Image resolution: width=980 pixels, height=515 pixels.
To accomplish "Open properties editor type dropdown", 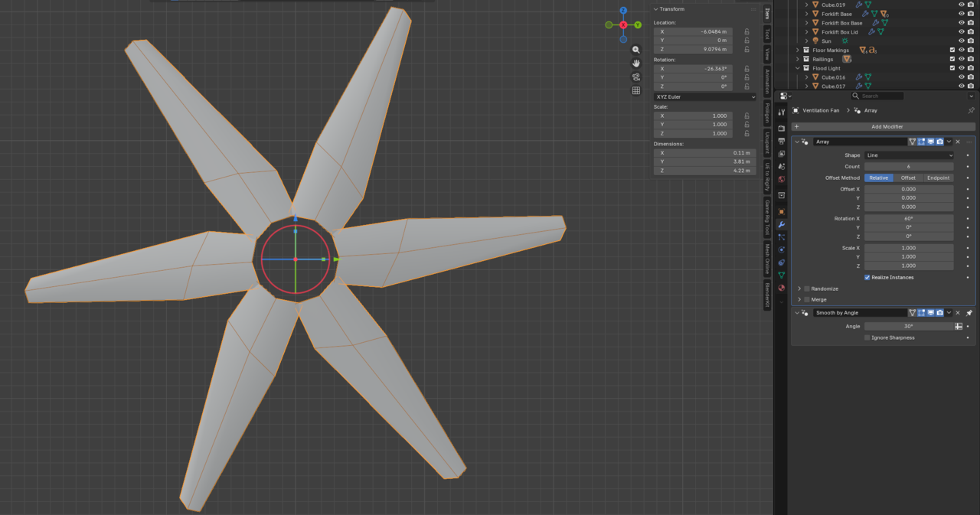I will coord(785,96).
